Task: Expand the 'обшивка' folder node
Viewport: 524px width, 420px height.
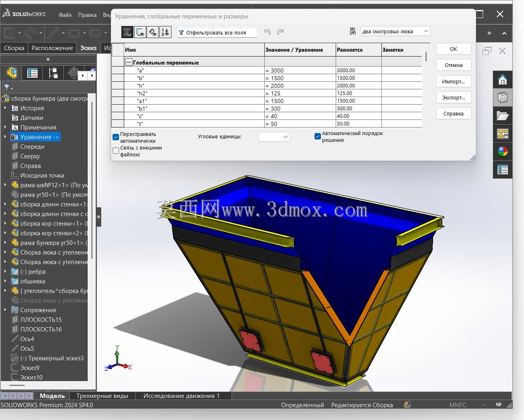Action: point(5,281)
